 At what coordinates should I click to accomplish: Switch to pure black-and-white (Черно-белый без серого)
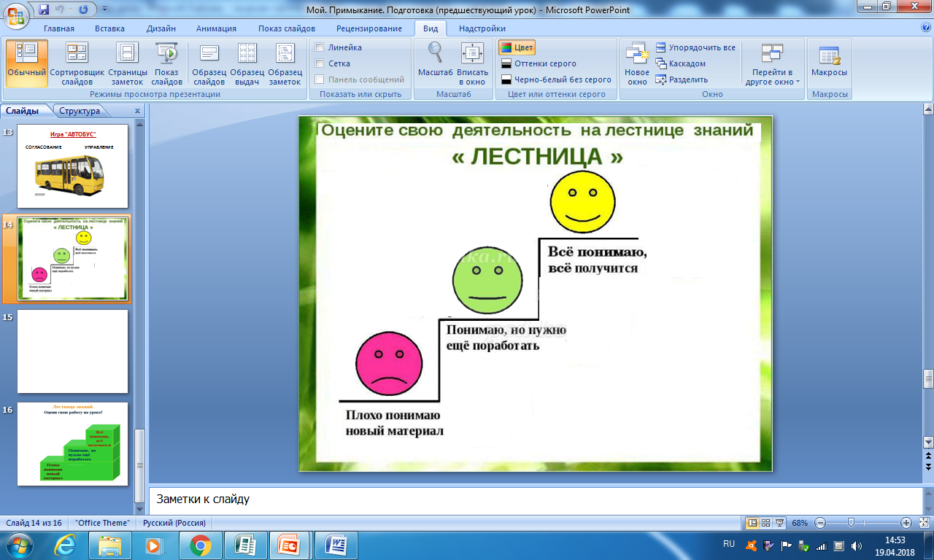pos(556,79)
